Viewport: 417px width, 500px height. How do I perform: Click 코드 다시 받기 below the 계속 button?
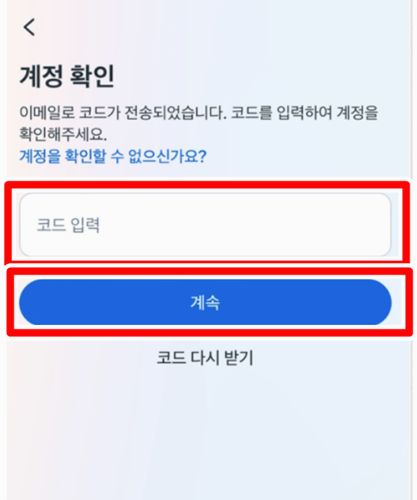tap(205, 358)
